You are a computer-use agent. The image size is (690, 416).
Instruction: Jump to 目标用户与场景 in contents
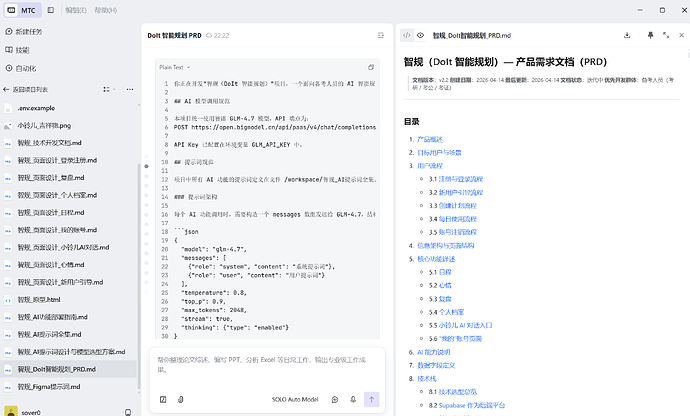pos(439,152)
